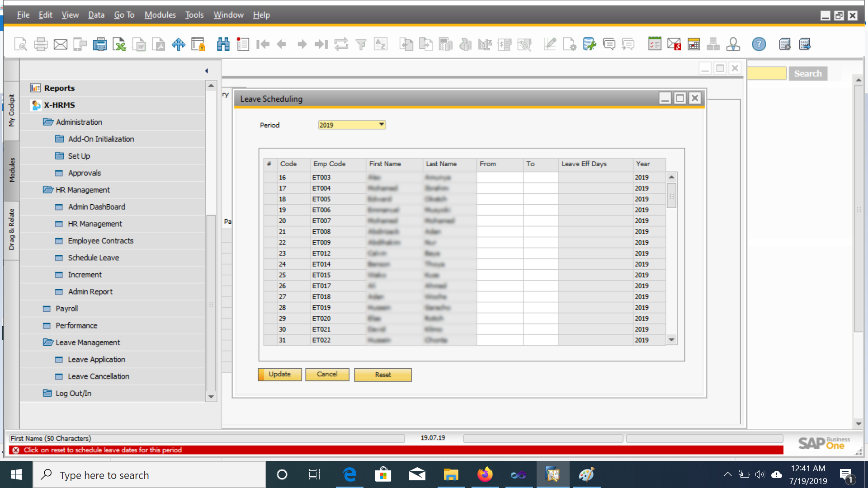Click the Export to Excel icon
Screen dimensions: 868x488
(x=119, y=44)
